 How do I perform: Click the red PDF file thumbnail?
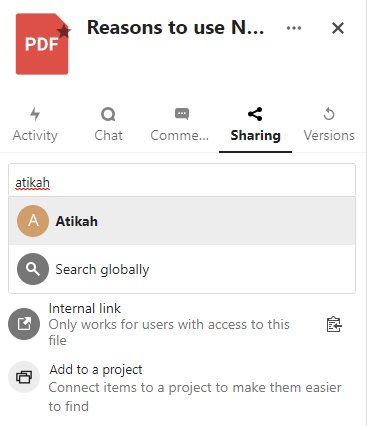pos(42,44)
